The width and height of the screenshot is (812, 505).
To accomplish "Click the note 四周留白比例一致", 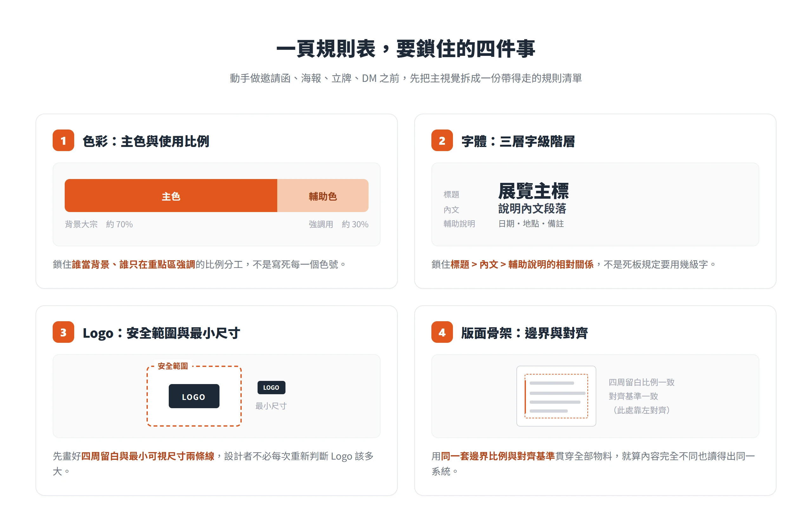I will tap(641, 382).
